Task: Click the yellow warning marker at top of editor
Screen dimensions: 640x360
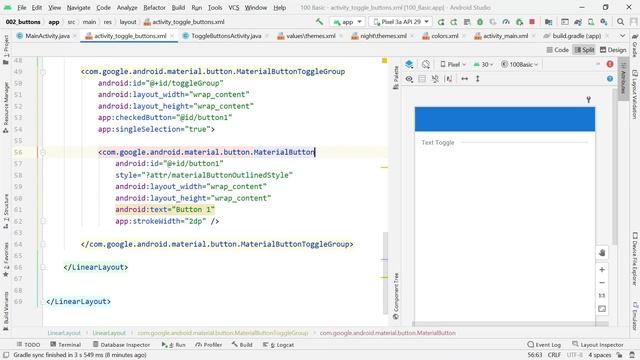Action: pyautogui.click(x=384, y=60)
